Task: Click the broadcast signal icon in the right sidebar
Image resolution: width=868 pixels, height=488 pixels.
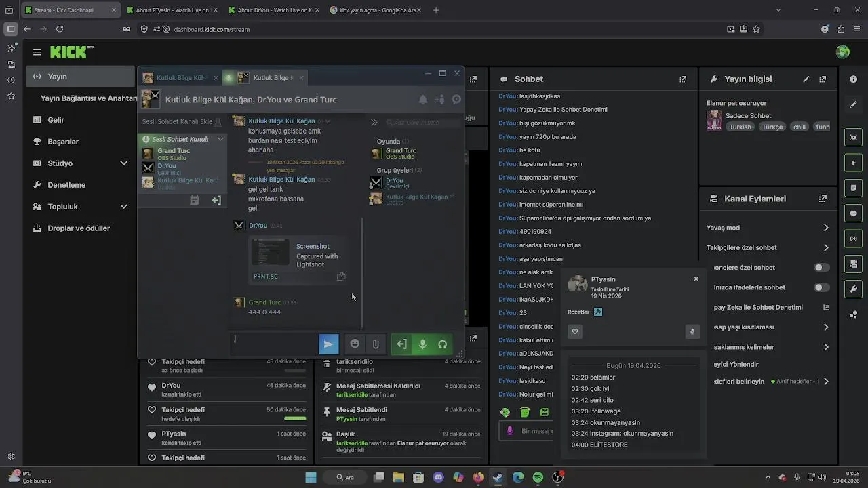Action: pyautogui.click(x=854, y=239)
